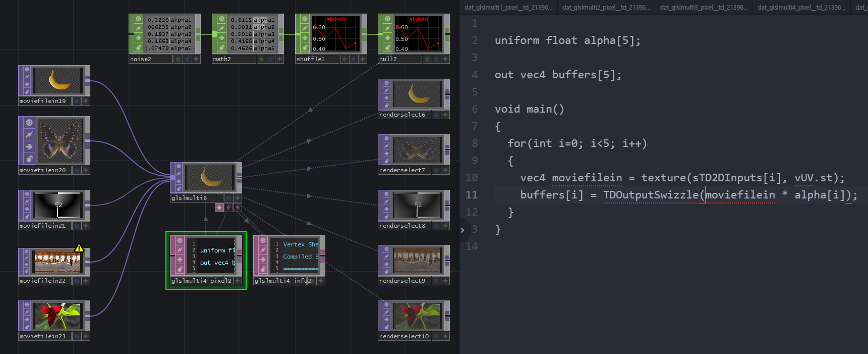Click the plus viewer-active button on renderselect6
This screenshot has width=868, height=354.
445,115
